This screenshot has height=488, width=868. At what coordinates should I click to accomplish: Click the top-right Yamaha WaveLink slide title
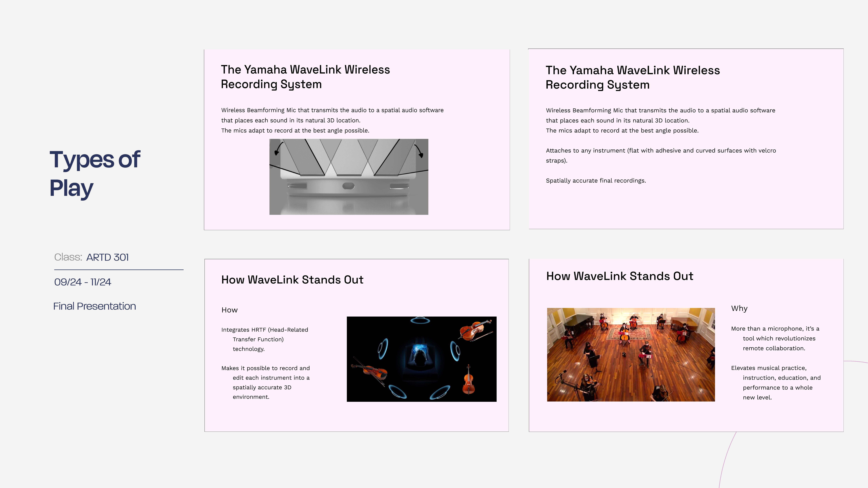pyautogui.click(x=632, y=77)
